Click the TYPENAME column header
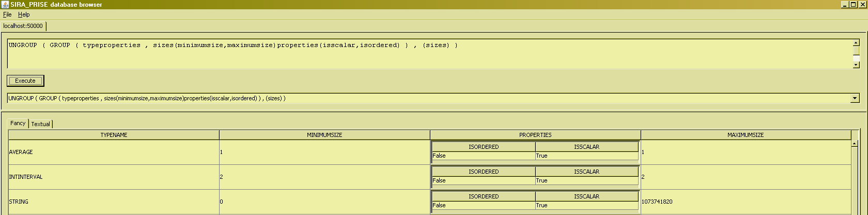The image size is (868, 215). click(114, 135)
